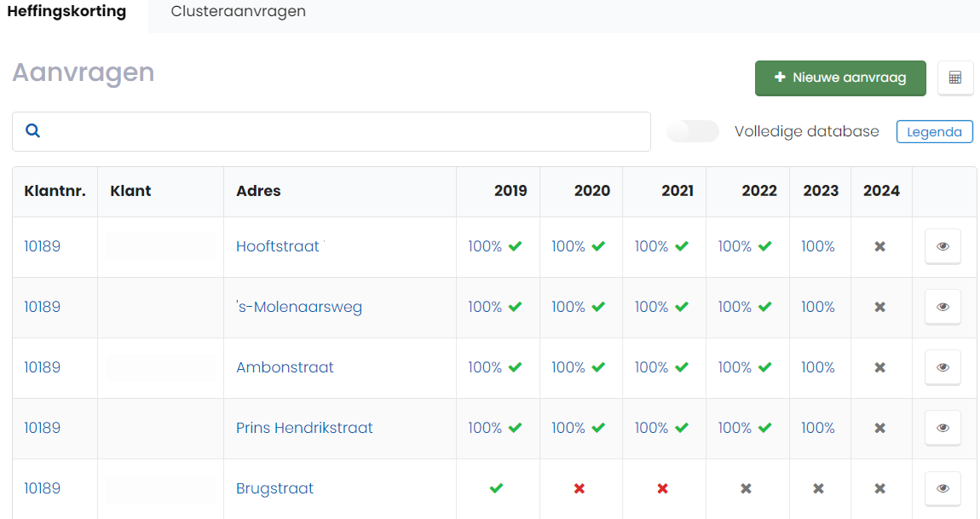Select the Heffingskorting tab

66,12
